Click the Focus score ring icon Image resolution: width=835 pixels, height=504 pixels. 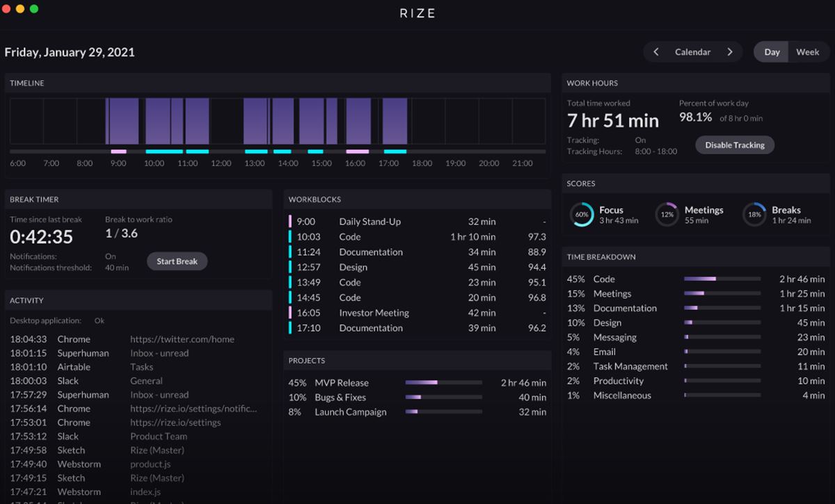click(x=582, y=215)
